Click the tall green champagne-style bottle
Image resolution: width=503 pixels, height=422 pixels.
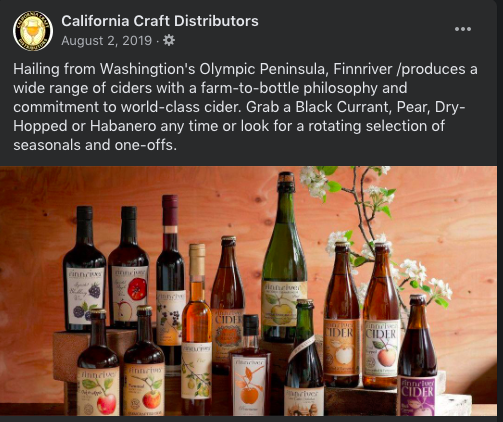point(284,257)
